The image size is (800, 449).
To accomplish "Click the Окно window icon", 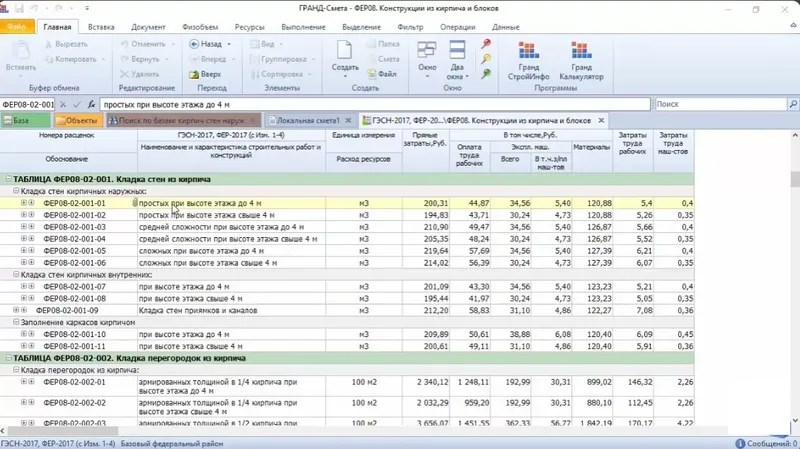I will [427, 51].
